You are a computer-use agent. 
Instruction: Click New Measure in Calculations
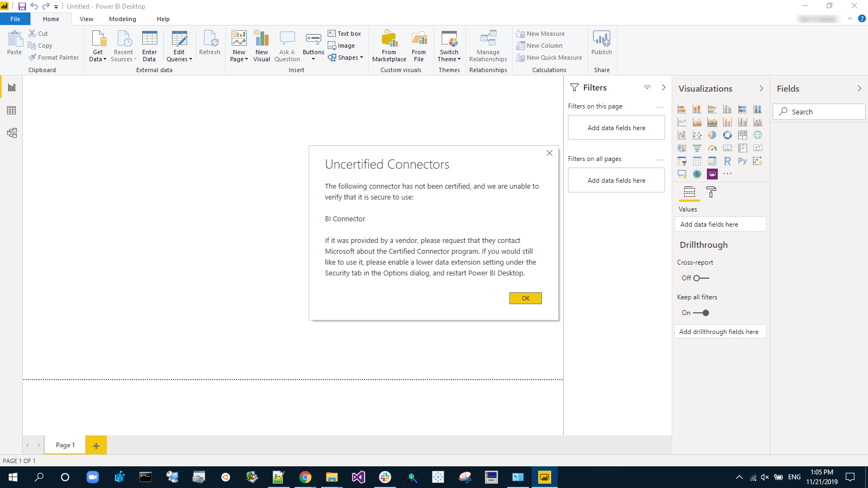(x=541, y=34)
